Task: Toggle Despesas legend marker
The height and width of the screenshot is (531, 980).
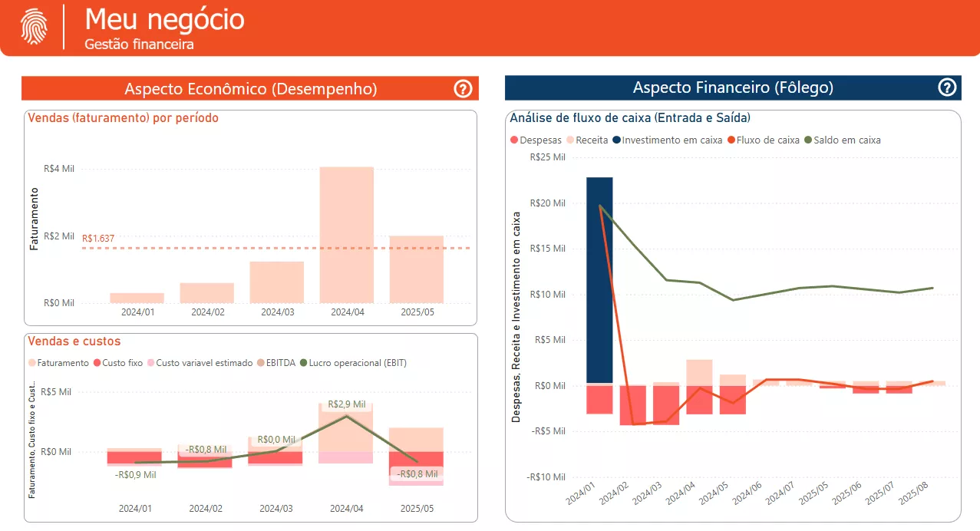Action: tap(514, 140)
